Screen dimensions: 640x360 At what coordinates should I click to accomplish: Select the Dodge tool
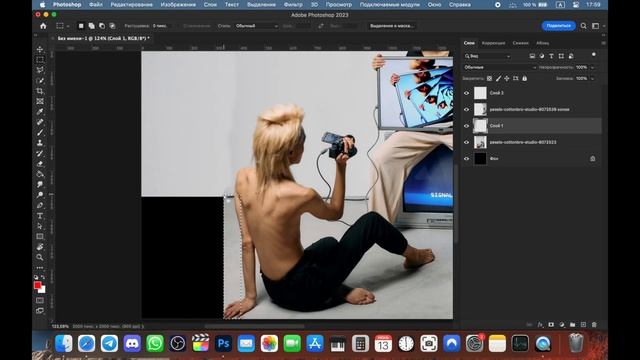(40, 195)
